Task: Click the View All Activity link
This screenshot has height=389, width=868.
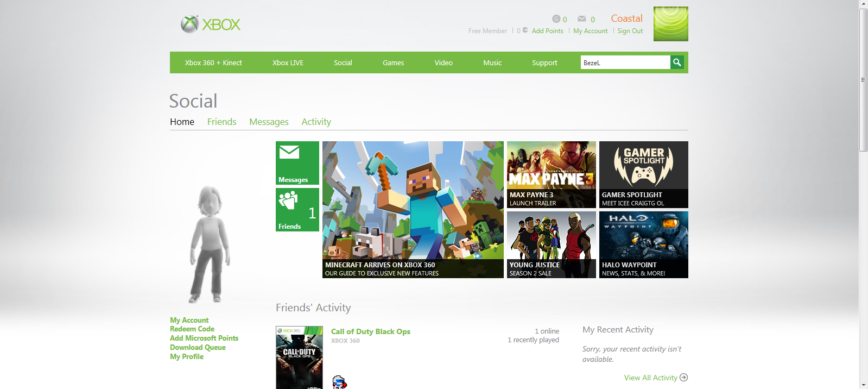Action: (x=650, y=378)
